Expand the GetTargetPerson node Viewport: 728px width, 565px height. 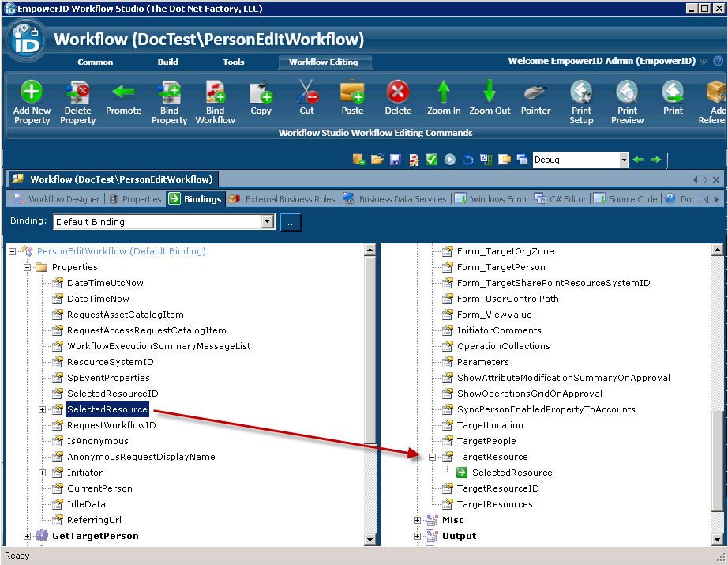click(27, 536)
